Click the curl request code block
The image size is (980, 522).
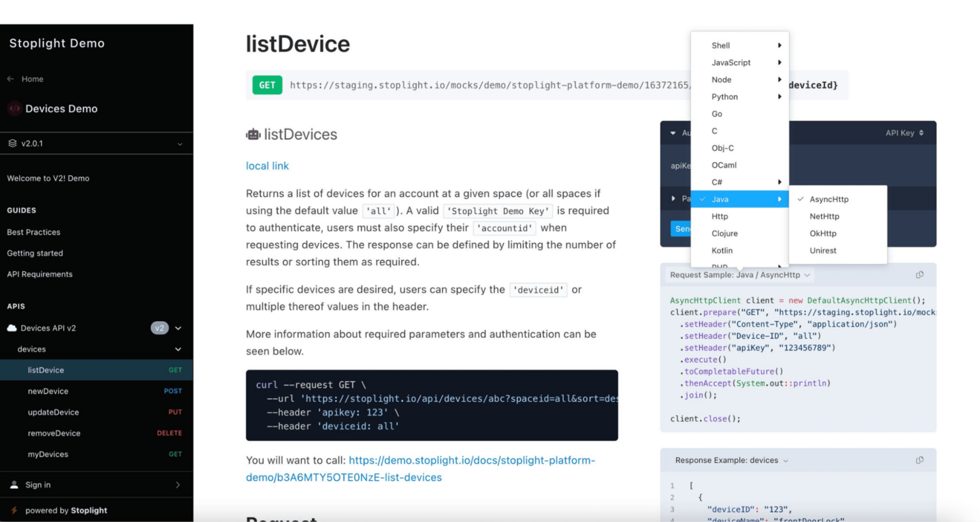point(432,405)
